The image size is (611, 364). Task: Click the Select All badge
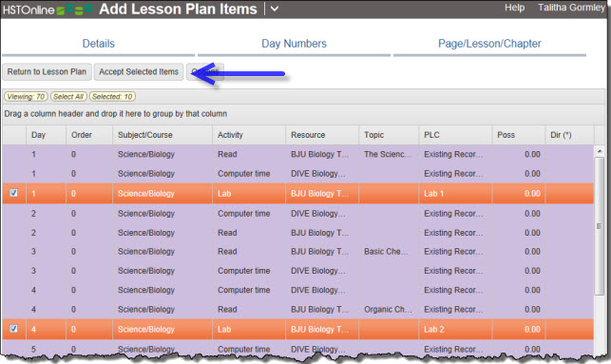[68, 97]
